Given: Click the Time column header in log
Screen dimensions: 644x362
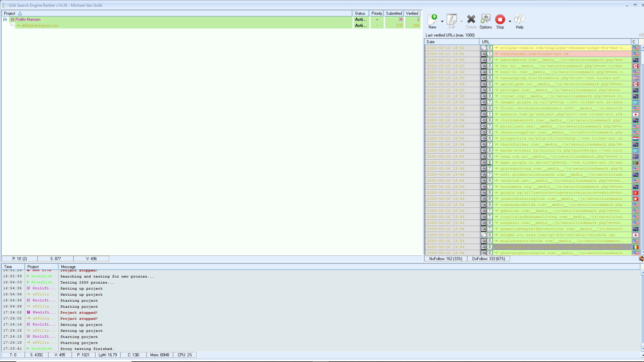Looking at the screenshot, I should coord(13,267).
